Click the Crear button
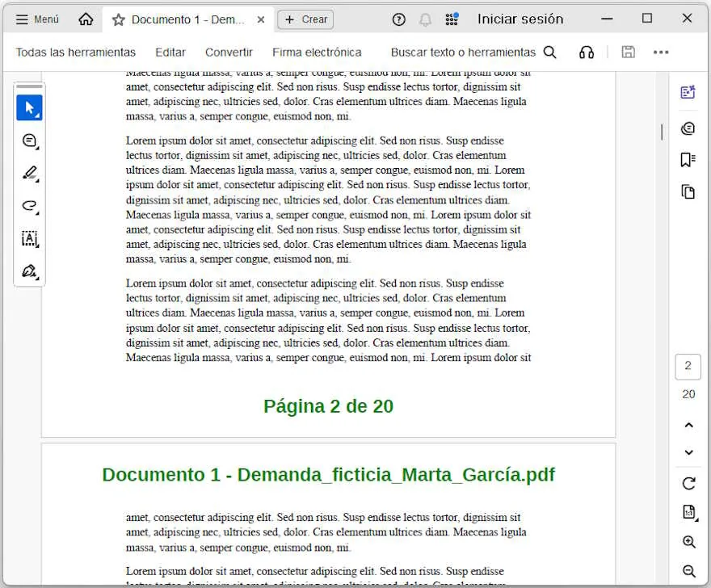Image resolution: width=711 pixels, height=588 pixels. click(x=305, y=19)
